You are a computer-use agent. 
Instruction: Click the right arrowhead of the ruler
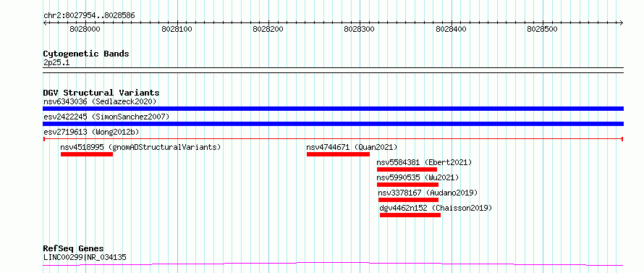pyautogui.click(x=622, y=23)
